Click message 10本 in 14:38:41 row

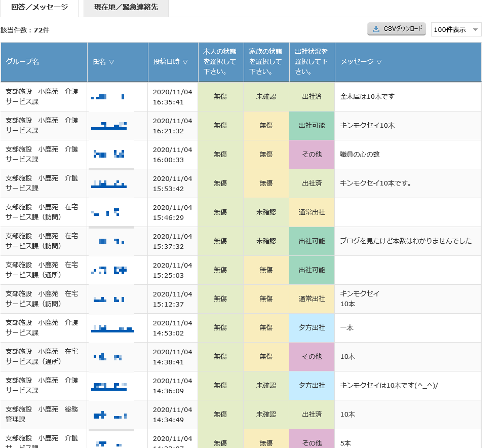[347, 357]
